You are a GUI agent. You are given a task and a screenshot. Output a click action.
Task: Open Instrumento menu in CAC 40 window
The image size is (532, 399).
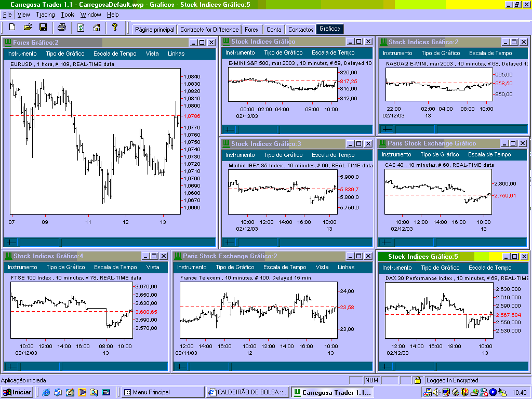(396, 154)
